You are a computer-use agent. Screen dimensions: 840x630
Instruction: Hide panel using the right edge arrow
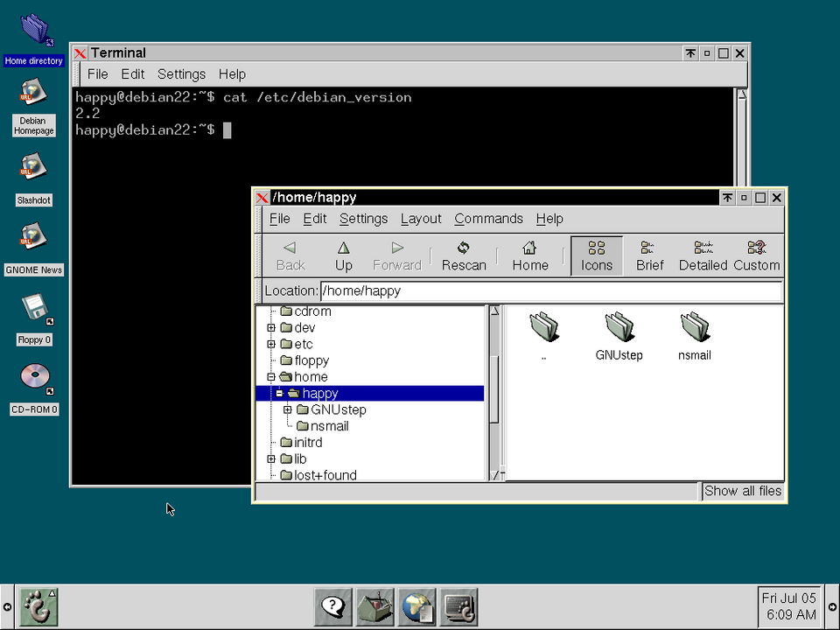[x=832, y=607]
